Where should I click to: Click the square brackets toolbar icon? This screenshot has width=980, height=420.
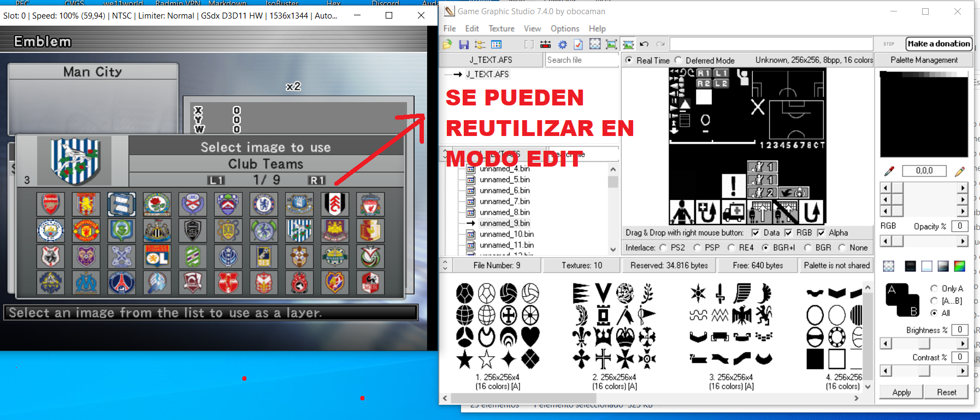click(529, 44)
